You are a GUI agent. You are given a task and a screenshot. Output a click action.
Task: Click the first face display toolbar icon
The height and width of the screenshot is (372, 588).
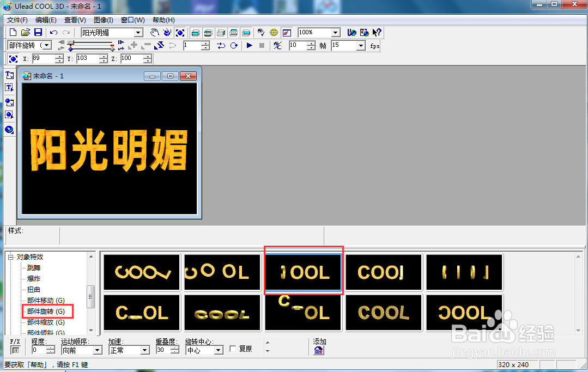pos(196,33)
